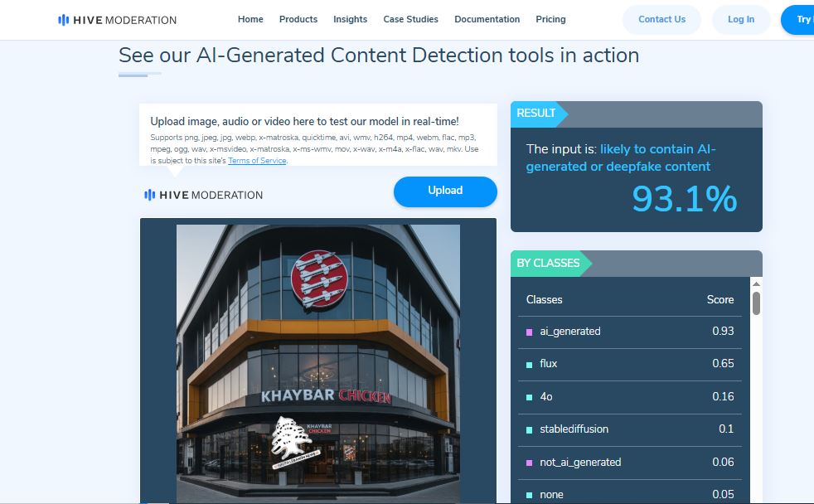Click the Hive Moderation logo beside the Upload button
The height and width of the screenshot is (504, 814).
(x=203, y=195)
